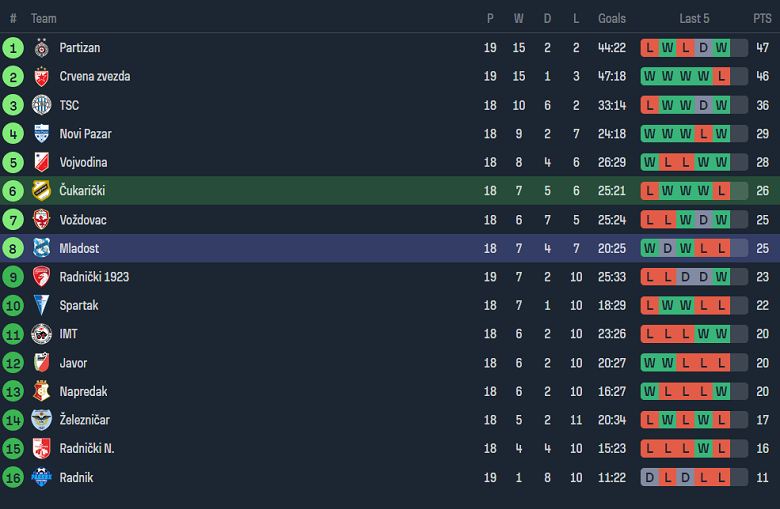This screenshot has height=509, width=780.
Task: Select the Voždovac club logo
Action: coord(41,220)
